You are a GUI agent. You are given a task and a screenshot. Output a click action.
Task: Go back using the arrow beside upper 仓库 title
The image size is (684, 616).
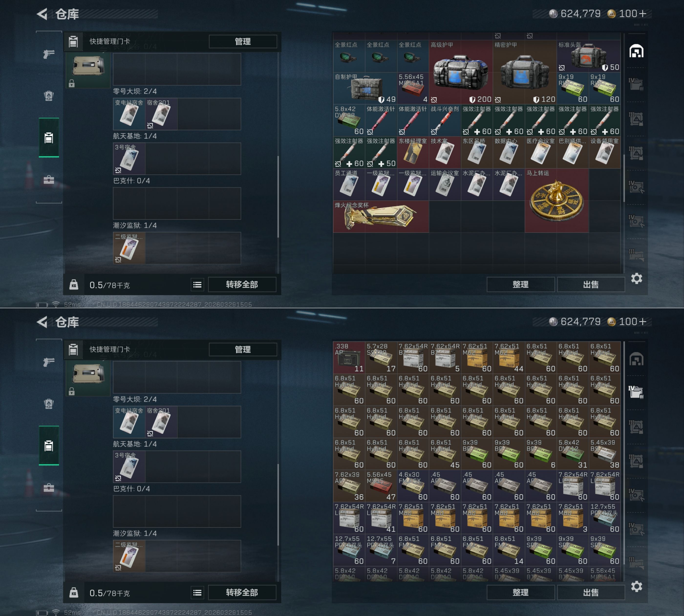pos(42,14)
